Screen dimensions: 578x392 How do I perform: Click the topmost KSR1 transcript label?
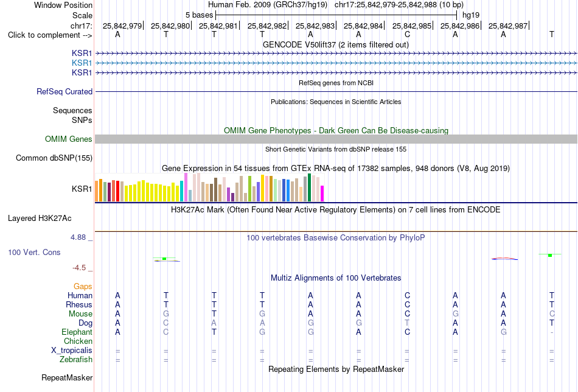(x=82, y=54)
